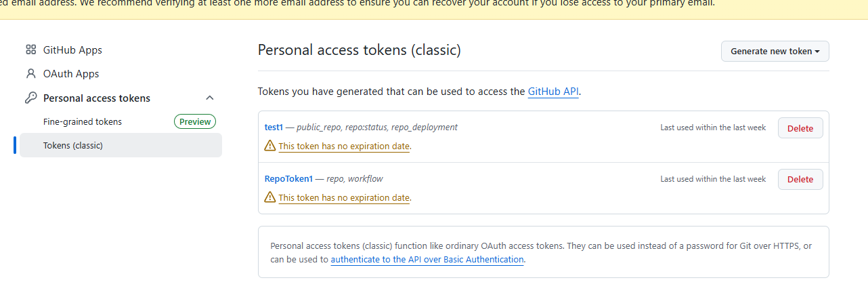Delete the RepoToken1 token
This screenshot has height=295, width=868.
click(800, 179)
